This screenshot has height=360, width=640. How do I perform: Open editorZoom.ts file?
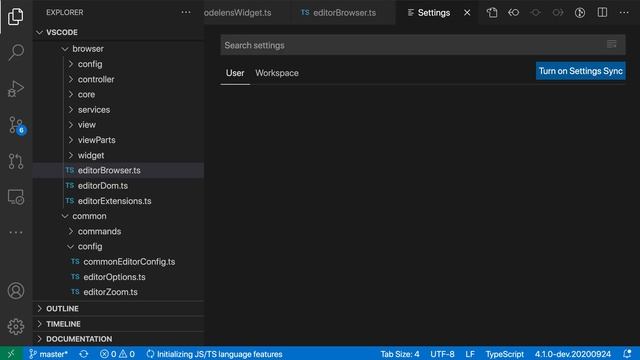118,292
